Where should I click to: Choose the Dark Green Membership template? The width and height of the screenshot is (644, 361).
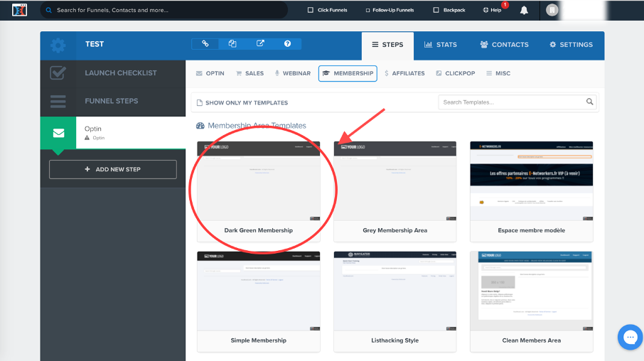pyautogui.click(x=258, y=191)
